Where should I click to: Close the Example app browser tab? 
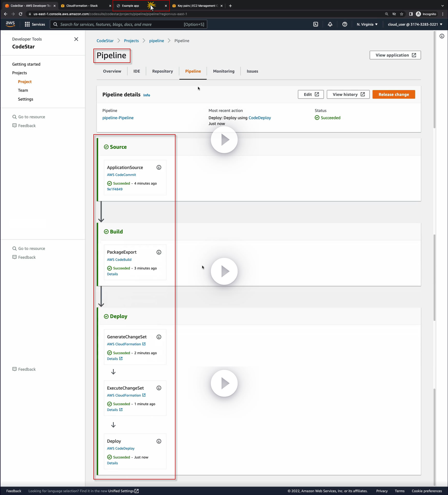pyautogui.click(x=166, y=6)
